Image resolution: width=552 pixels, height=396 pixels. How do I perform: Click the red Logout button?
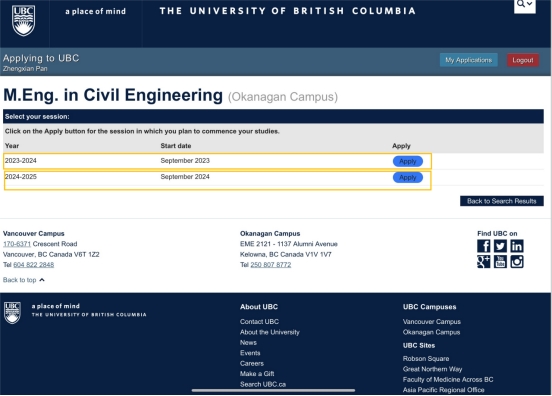(x=523, y=60)
